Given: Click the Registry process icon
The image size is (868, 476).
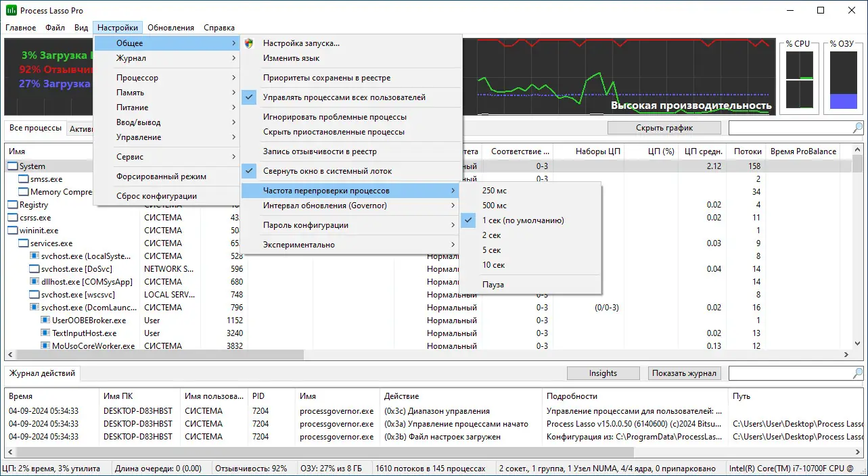Looking at the screenshot, I should [x=13, y=205].
